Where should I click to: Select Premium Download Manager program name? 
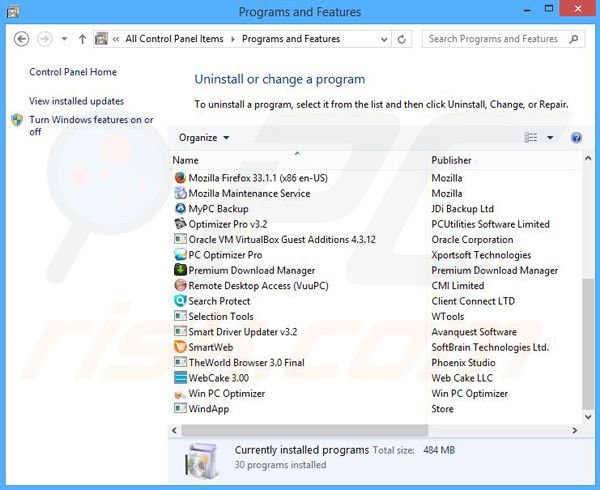[251, 270]
